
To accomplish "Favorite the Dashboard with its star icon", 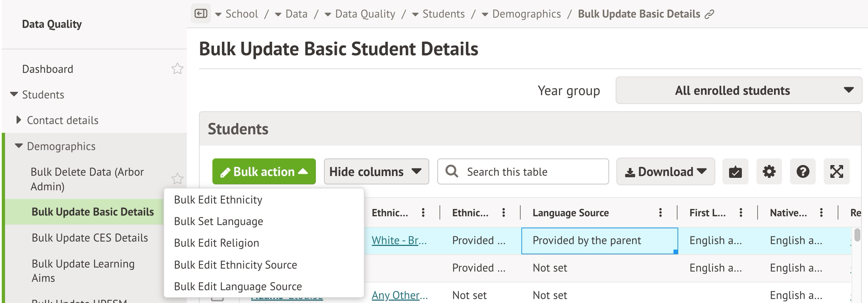I will tap(177, 69).
